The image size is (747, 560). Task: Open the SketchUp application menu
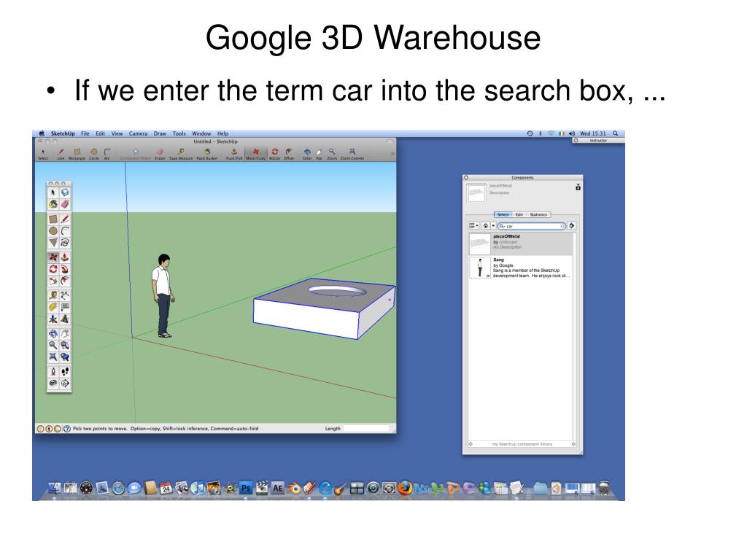click(x=63, y=134)
